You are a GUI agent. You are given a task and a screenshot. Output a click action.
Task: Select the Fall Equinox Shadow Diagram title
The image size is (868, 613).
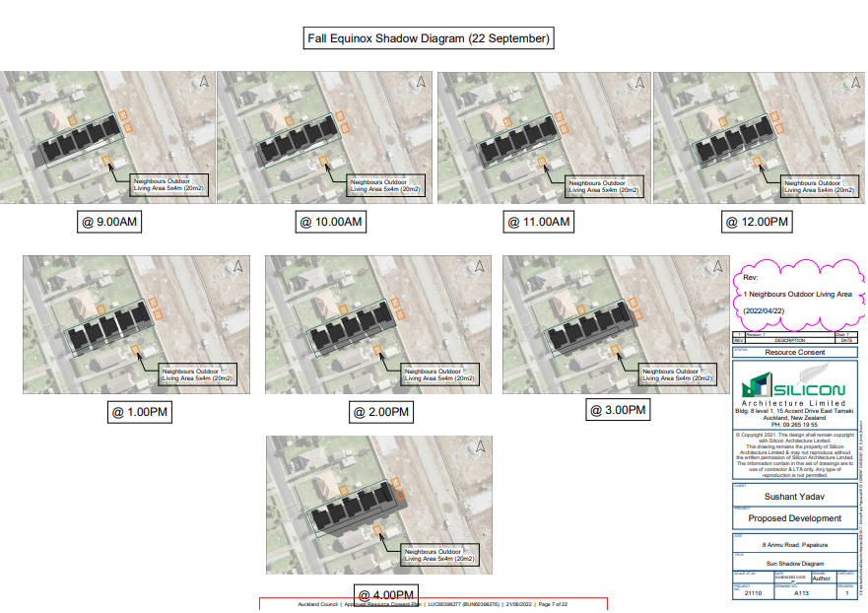pos(428,38)
